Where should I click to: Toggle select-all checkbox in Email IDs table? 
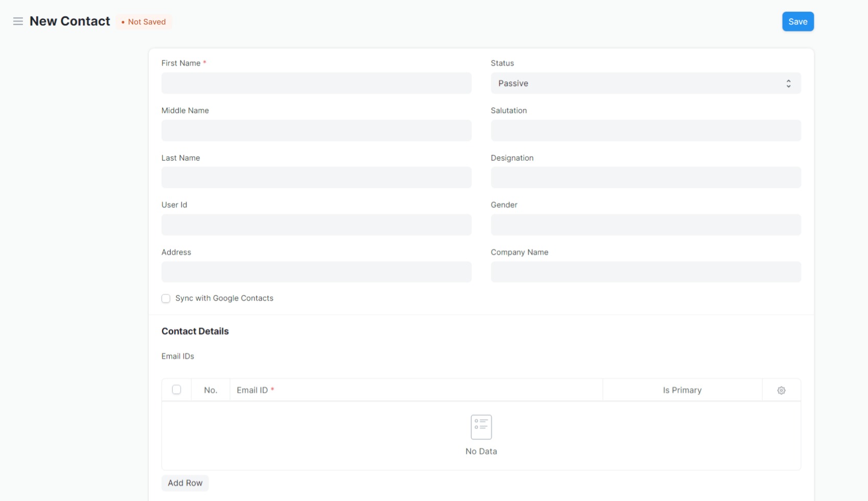click(176, 390)
